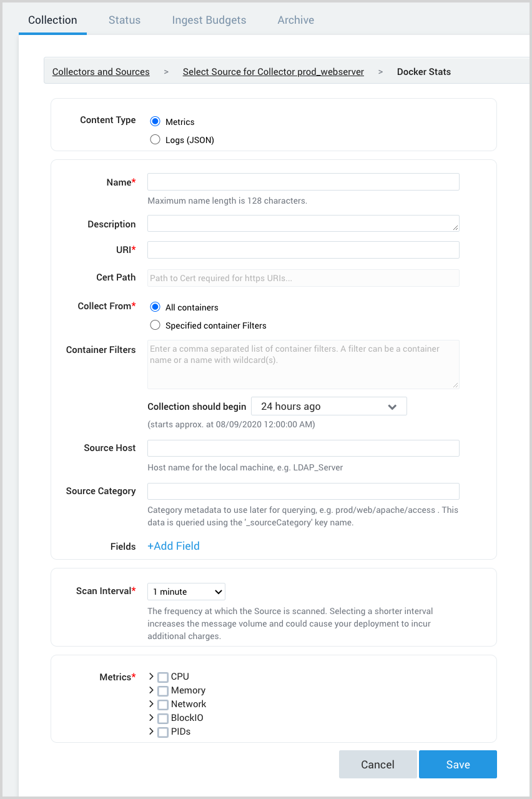Select Logs (JSON) content type

(155, 140)
